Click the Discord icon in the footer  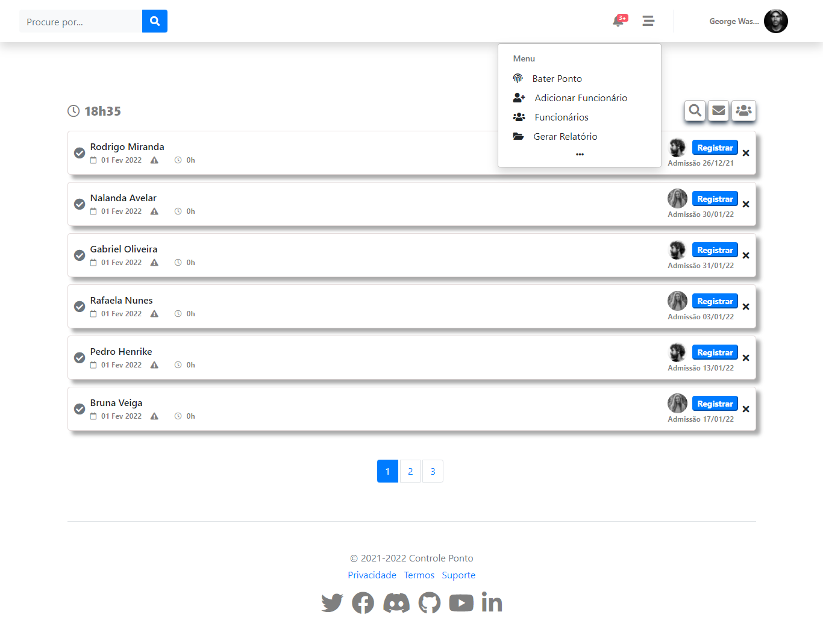coord(396,602)
